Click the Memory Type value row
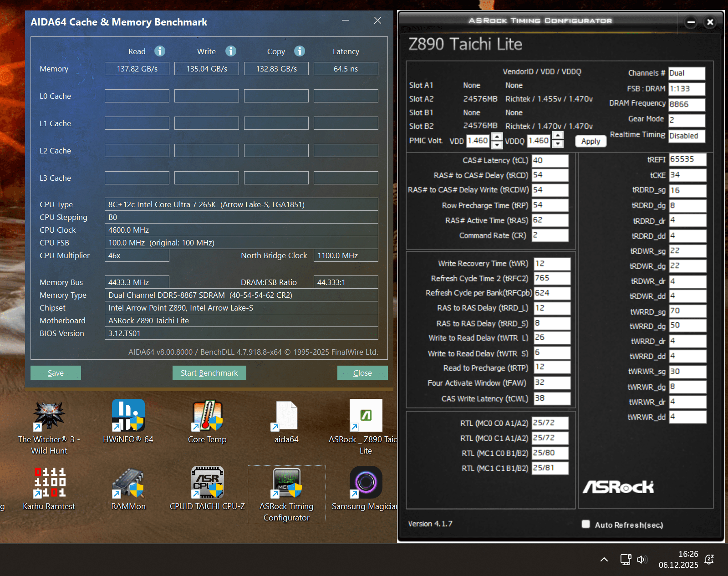Viewport: 728px width, 576px height. click(241, 295)
